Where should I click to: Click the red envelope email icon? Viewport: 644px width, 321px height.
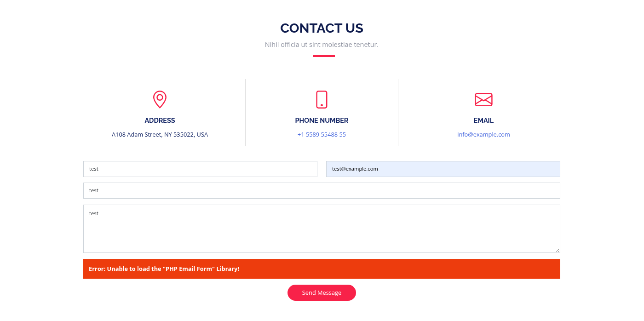pos(483,99)
